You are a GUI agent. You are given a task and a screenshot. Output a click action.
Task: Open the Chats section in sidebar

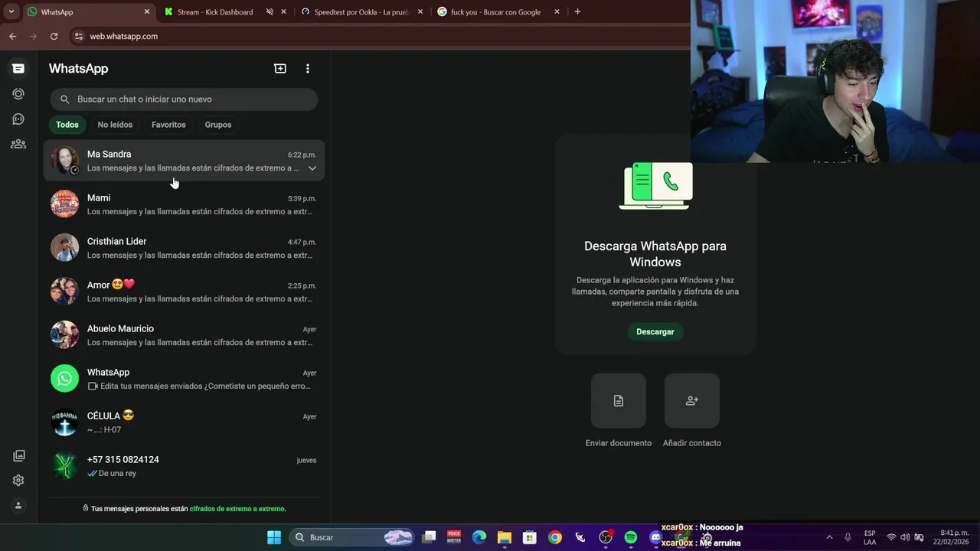point(18,69)
